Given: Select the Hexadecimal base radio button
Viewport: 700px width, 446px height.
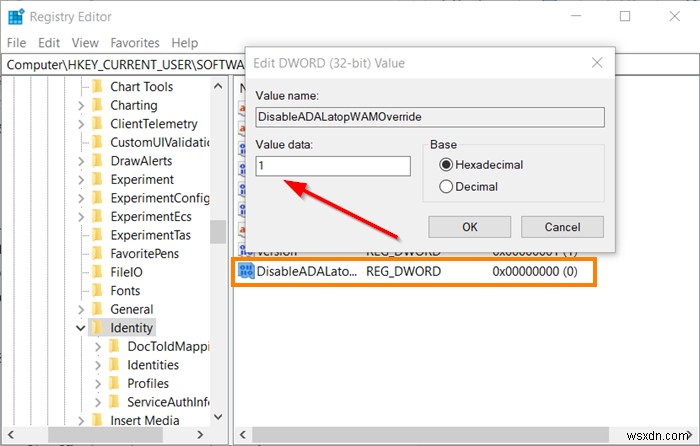Looking at the screenshot, I should click(x=446, y=165).
